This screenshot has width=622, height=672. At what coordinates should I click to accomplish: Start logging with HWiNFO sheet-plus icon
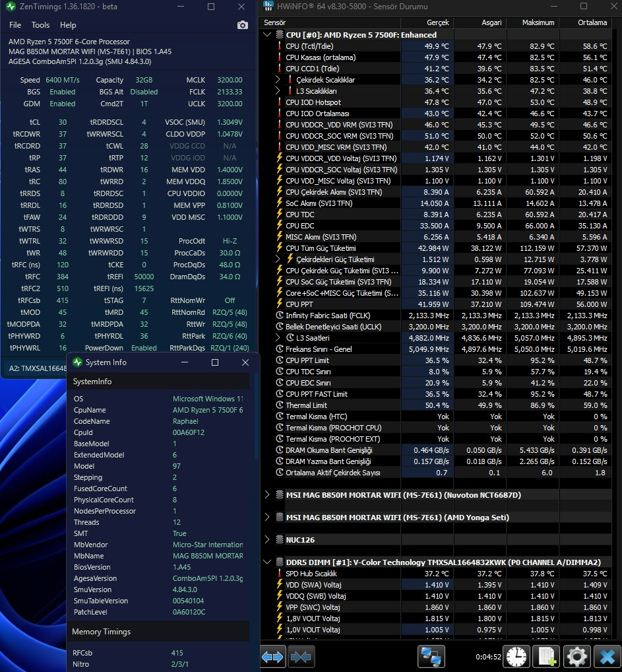(547, 657)
